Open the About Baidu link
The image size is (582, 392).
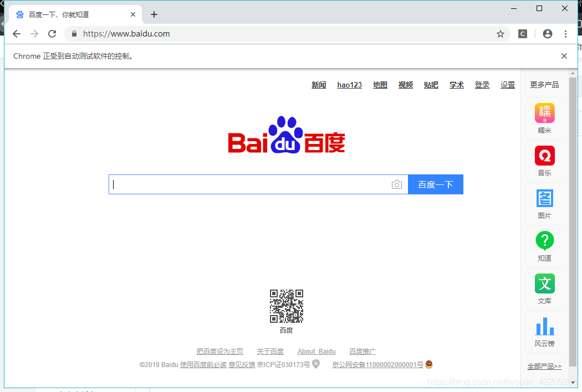[316, 351]
